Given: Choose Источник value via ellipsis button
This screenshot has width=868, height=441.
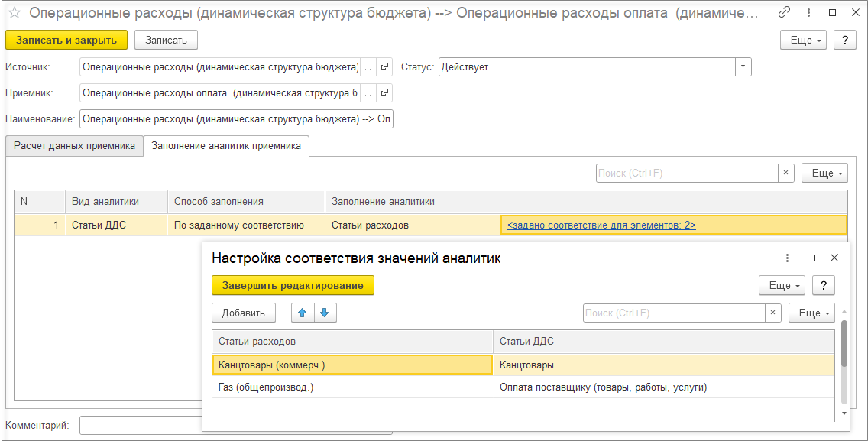Looking at the screenshot, I should [x=368, y=67].
